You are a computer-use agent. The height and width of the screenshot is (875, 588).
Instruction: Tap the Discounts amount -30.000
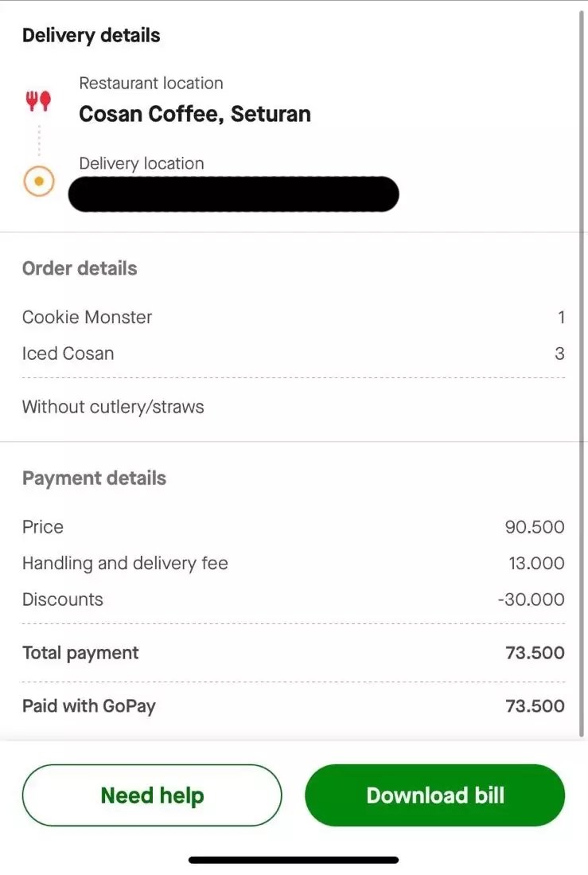(531, 600)
